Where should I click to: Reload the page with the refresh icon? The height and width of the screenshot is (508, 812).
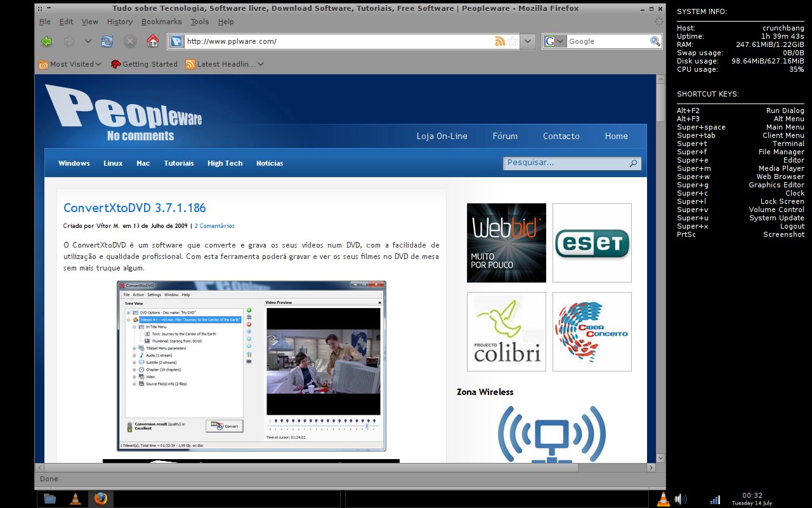point(107,41)
